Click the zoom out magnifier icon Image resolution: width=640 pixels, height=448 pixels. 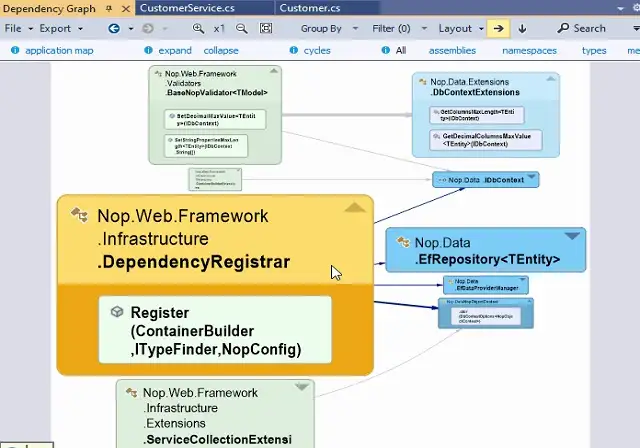point(241,29)
